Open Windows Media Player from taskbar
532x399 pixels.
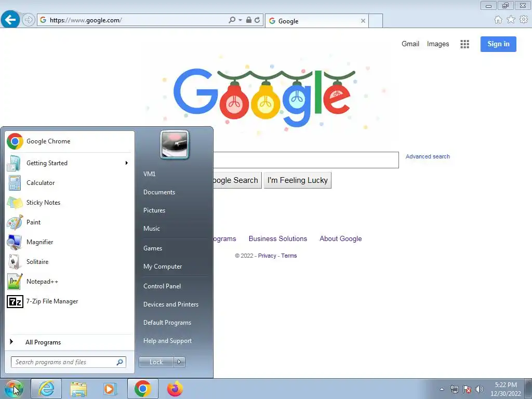[110, 389]
